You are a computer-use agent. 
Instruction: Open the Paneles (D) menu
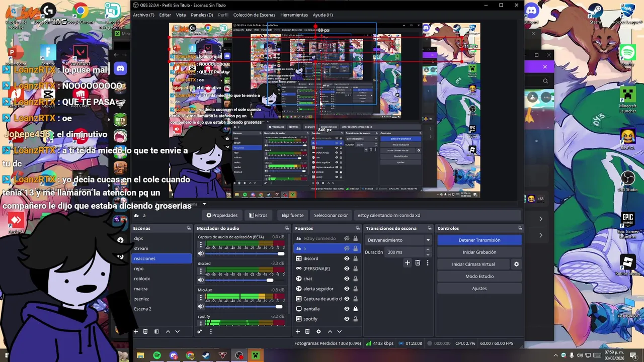tap(202, 15)
